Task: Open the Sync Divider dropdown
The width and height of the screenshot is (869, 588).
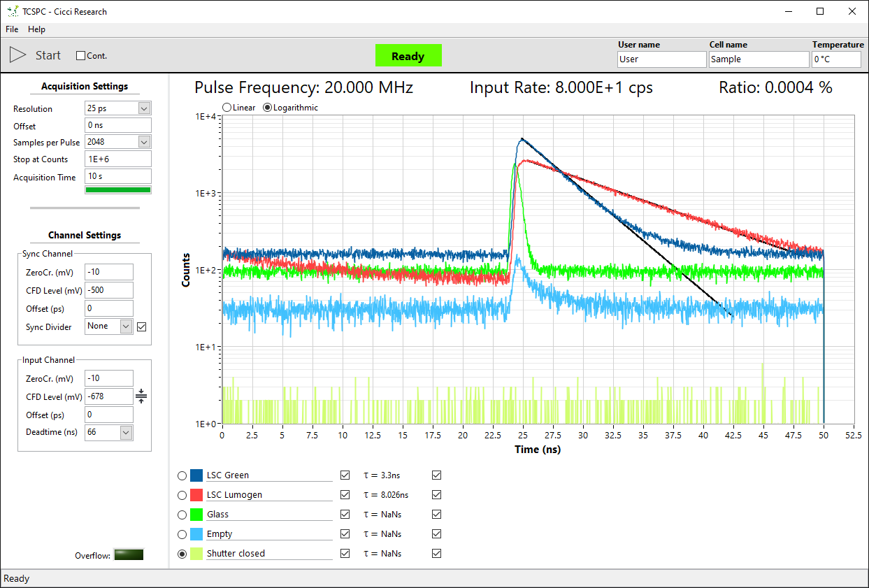Action: pyautogui.click(x=126, y=327)
